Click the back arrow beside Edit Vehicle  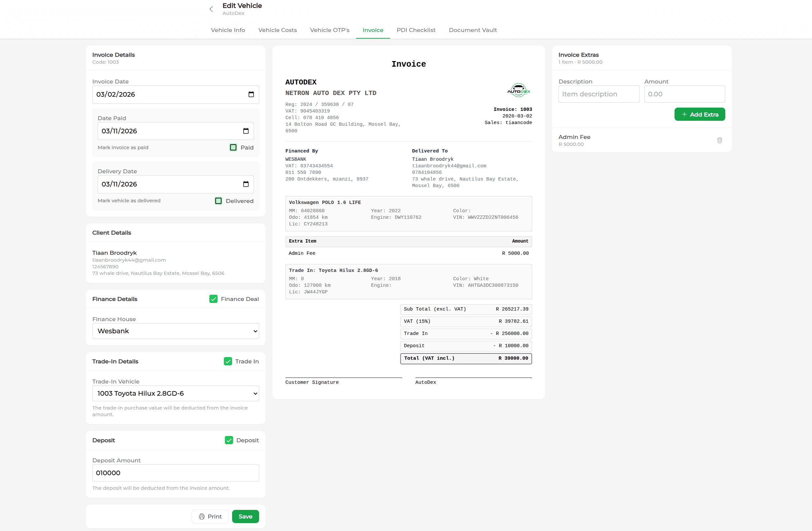pyautogui.click(x=211, y=9)
